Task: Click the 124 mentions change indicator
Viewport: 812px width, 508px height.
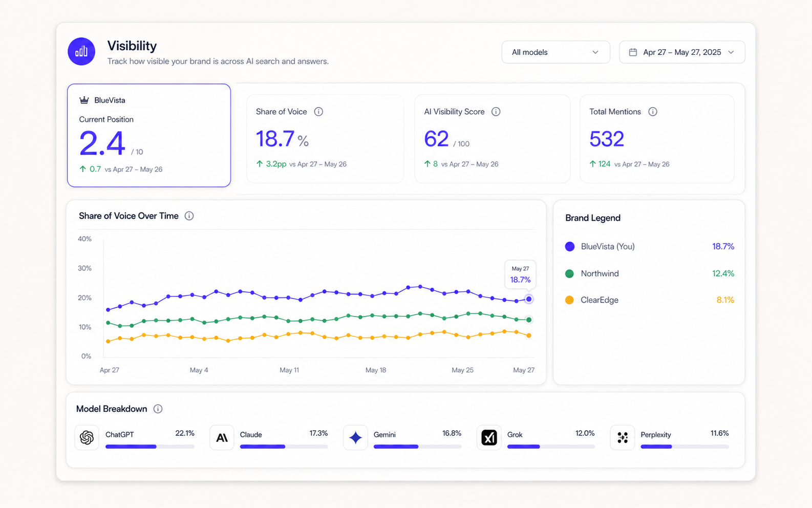Action: pyautogui.click(x=600, y=164)
